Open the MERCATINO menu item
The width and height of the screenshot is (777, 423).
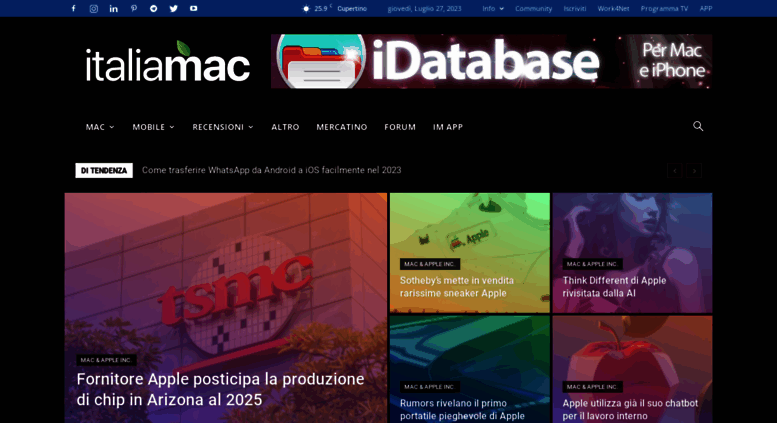(342, 127)
